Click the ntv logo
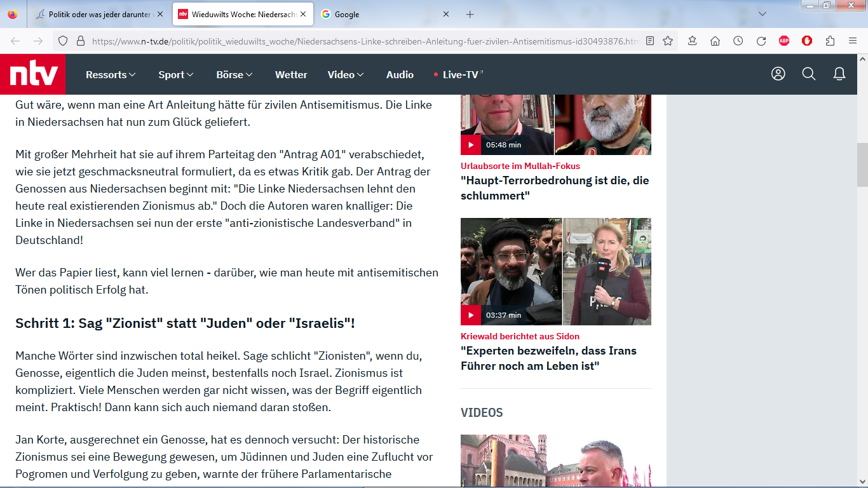 (33, 74)
